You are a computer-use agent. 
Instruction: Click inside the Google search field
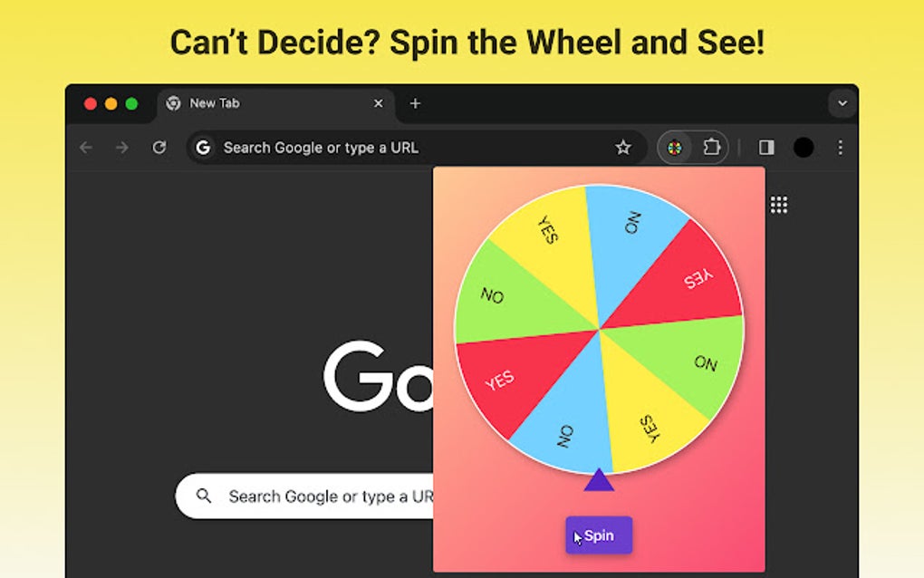(x=299, y=496)
